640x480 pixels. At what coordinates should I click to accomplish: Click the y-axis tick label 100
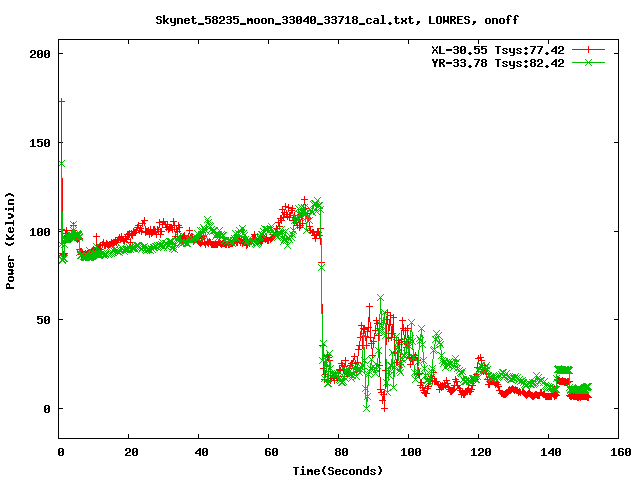(x=40, y=232)
